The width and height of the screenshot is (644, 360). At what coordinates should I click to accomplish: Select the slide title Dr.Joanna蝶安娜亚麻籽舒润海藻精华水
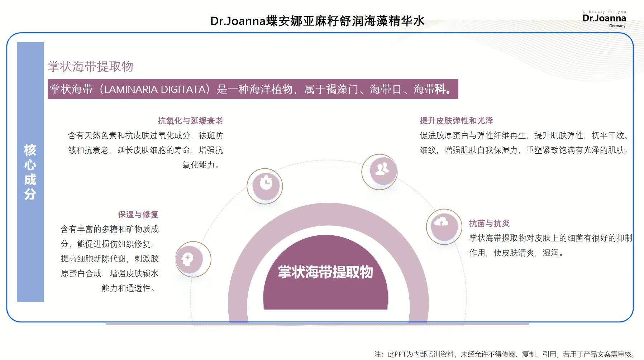coord(317,21)
